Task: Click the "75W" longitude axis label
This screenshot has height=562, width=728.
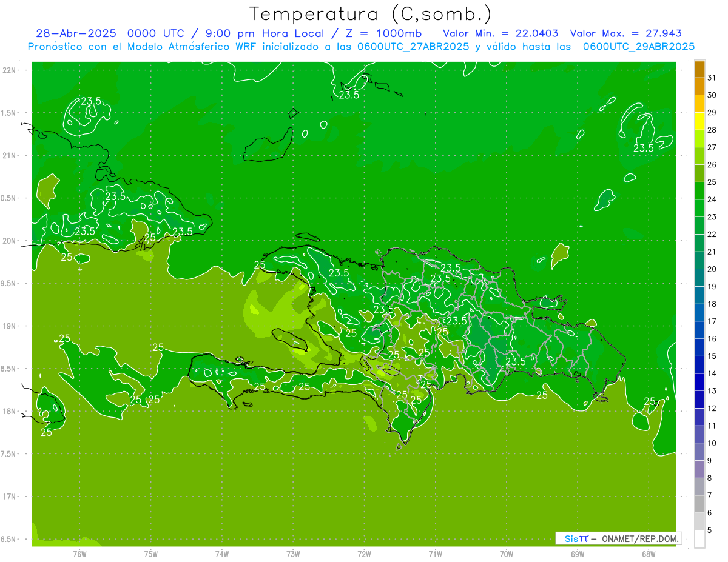Action: 150,554
